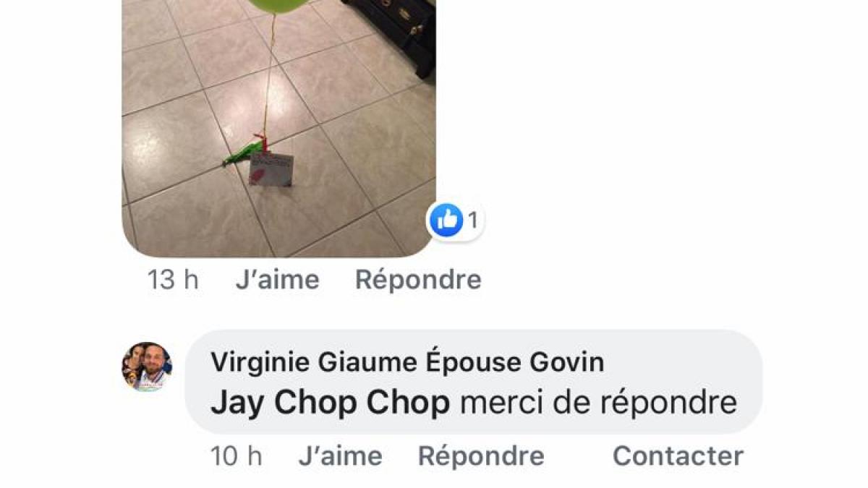
Task: Open the reaction count next to thumbs-up
Action: pyautogui.click(x=473, y=221)
